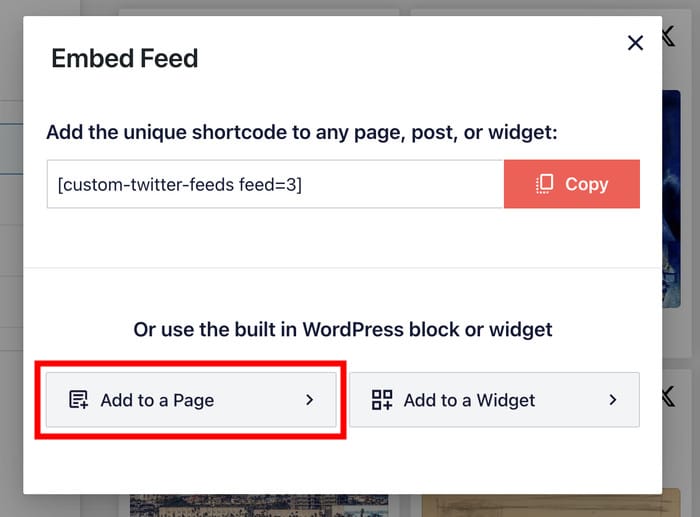The image size is (700, 517).
Task: Click the background X icon right of Add to a Widget
Action: (x=668, y=397)
